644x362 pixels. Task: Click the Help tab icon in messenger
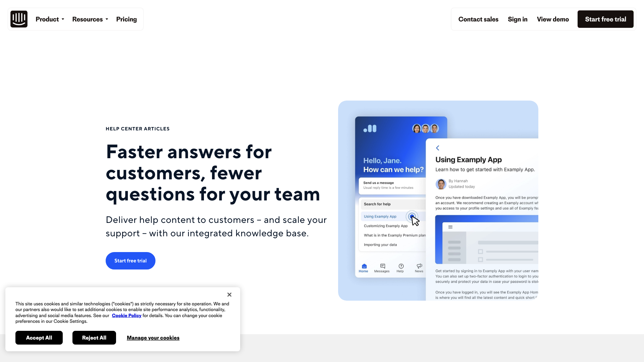pos(400,265)
